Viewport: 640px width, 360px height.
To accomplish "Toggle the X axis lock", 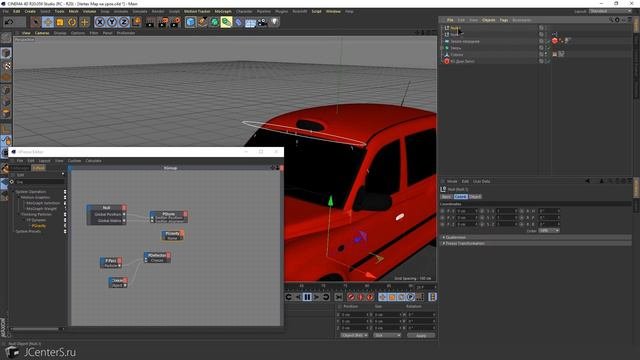I will coord(100,22).
